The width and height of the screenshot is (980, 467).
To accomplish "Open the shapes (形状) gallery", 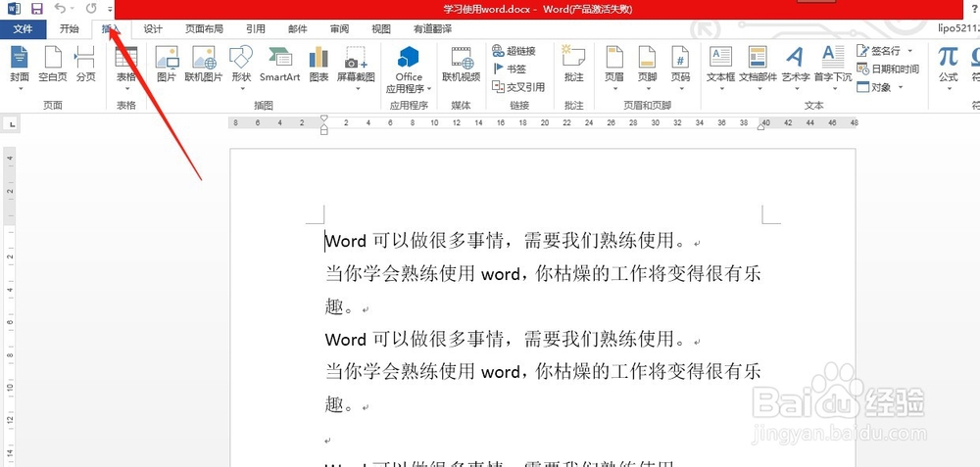I will pyautogui.click(x=241, y=68).
